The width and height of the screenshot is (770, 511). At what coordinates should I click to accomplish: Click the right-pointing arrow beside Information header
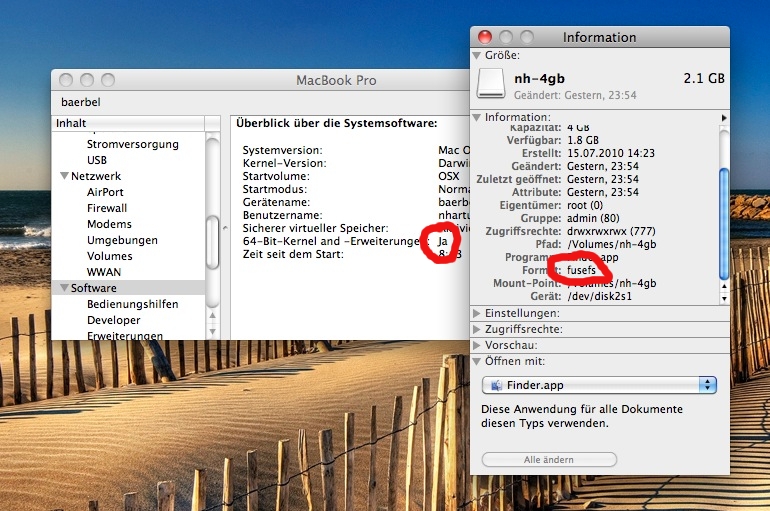tap(724, 118)
